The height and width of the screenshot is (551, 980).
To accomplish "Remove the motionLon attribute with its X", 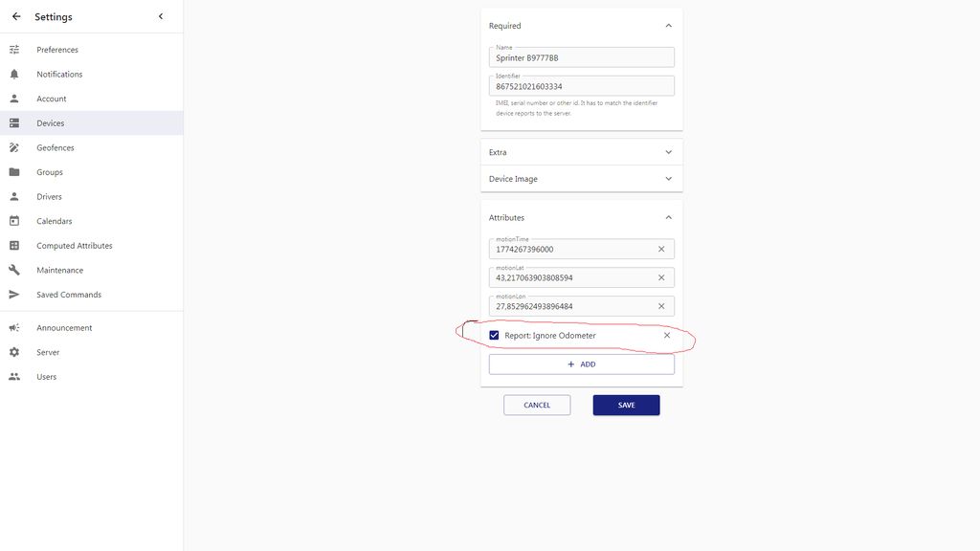I will click(x=661, y=306).
